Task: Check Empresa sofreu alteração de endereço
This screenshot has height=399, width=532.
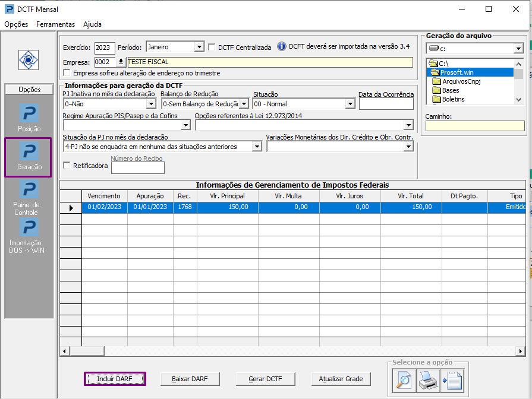Action: click(67, 73)
